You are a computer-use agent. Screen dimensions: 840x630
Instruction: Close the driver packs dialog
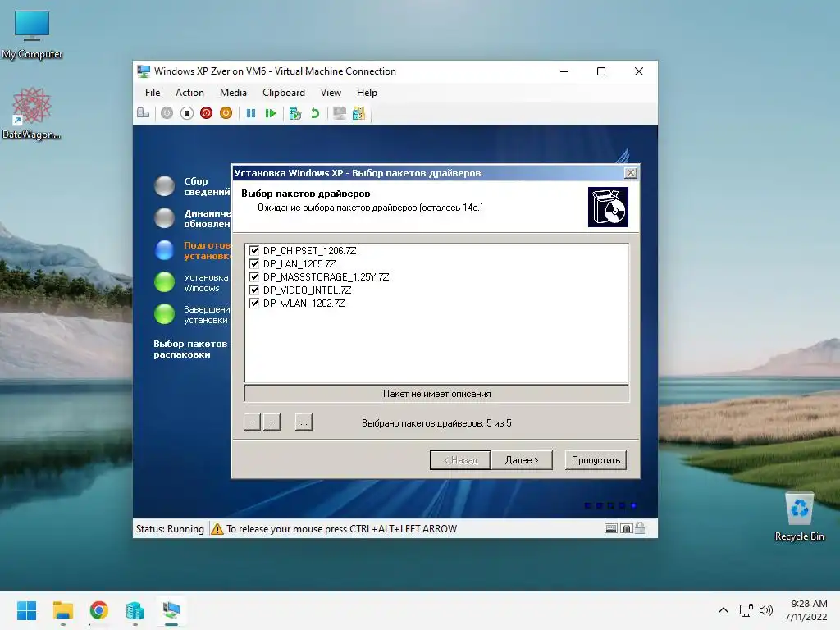tap(631, 172)
